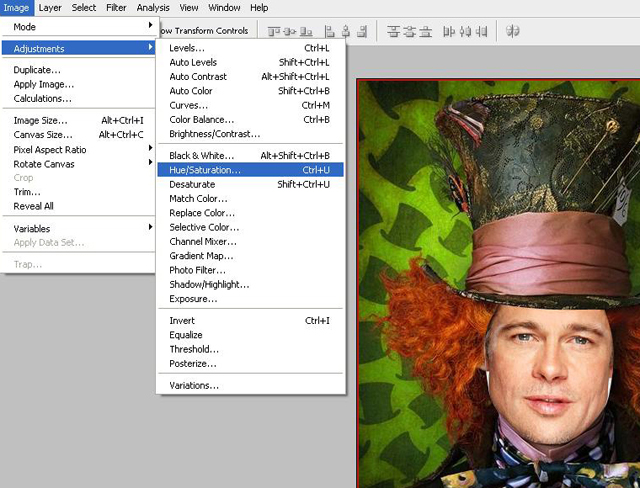
Task: Open the View menu
Action: click(189, 8)
